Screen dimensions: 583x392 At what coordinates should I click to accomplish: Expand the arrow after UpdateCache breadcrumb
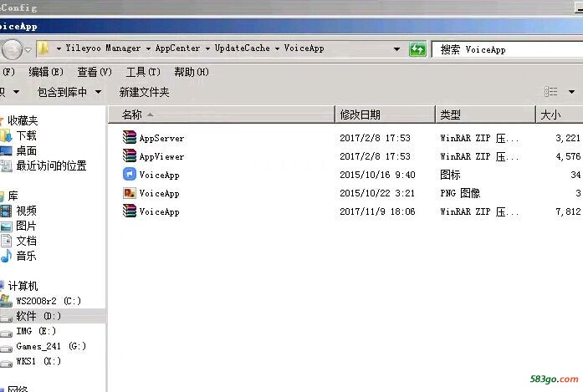click(x=277, y=48)
